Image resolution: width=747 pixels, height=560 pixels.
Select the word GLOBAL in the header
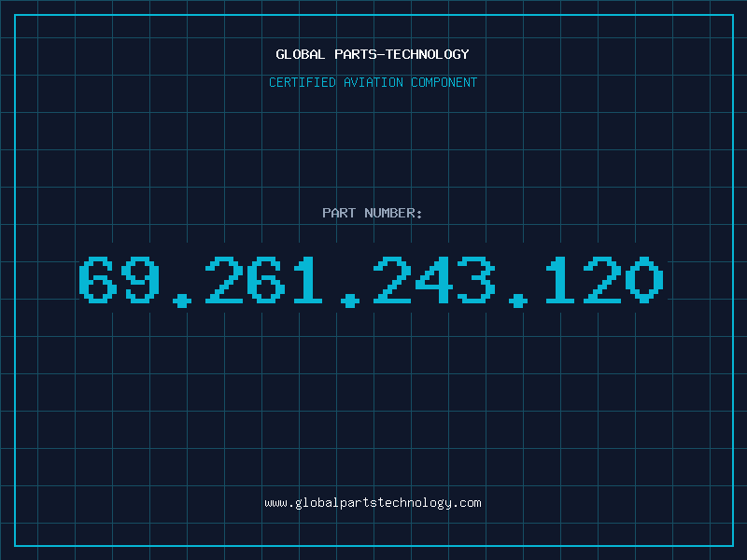(300, 54)
